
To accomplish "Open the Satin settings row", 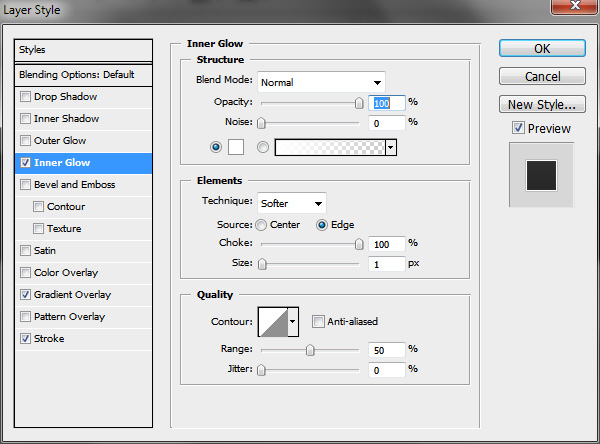I will click(x=83, y=251).
